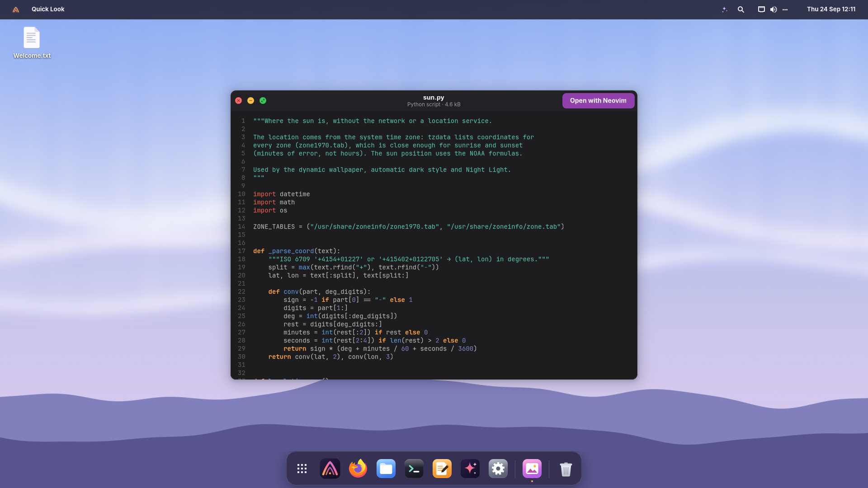868x488 pixels.
Task: Click the distro logo in top bar
Action: click(x=16, y=9)
